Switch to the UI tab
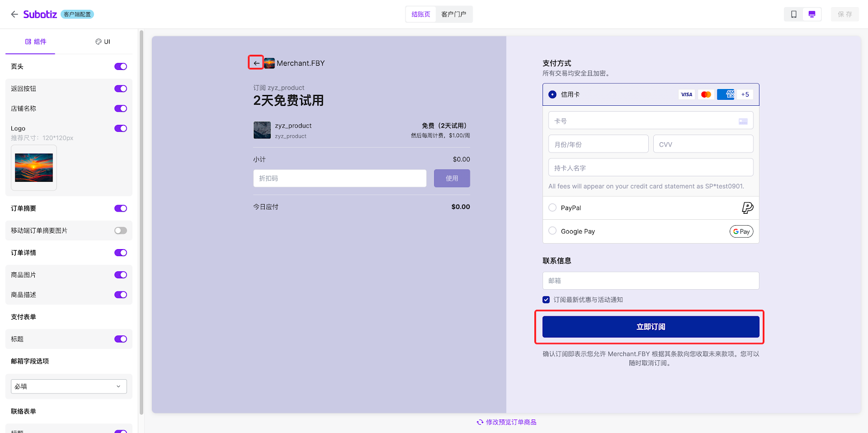This screenshot has height=433, width=868. click(x=103, y=42)
